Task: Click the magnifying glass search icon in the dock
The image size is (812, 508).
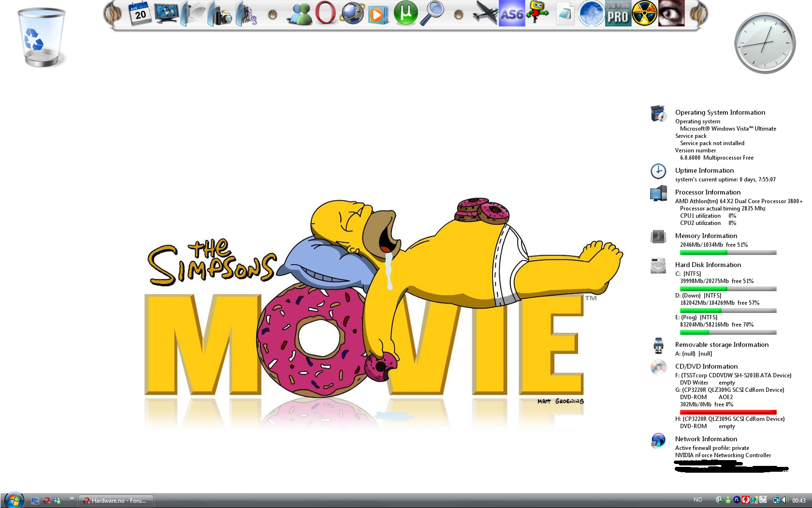Action: tap(432, 13)
